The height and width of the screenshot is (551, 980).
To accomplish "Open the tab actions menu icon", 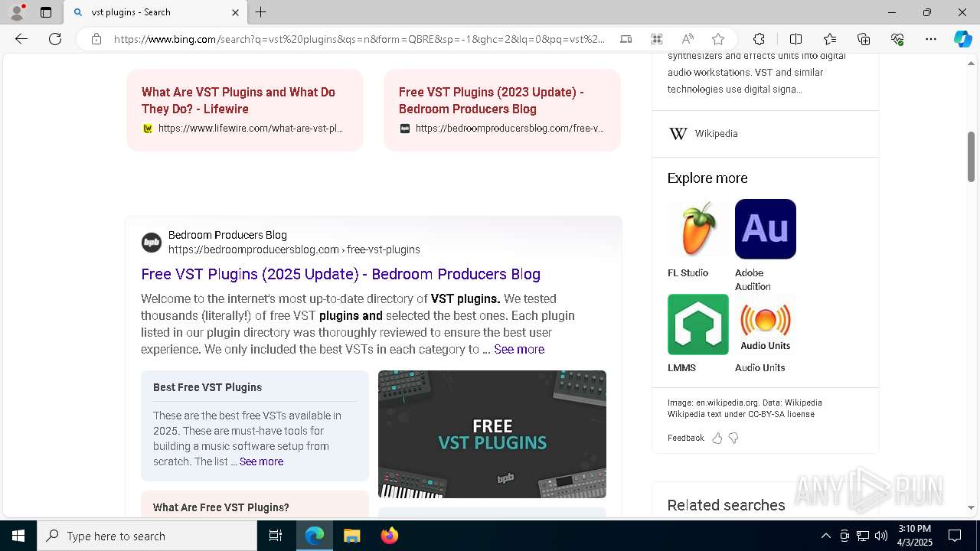I will (x=46, y=12).
